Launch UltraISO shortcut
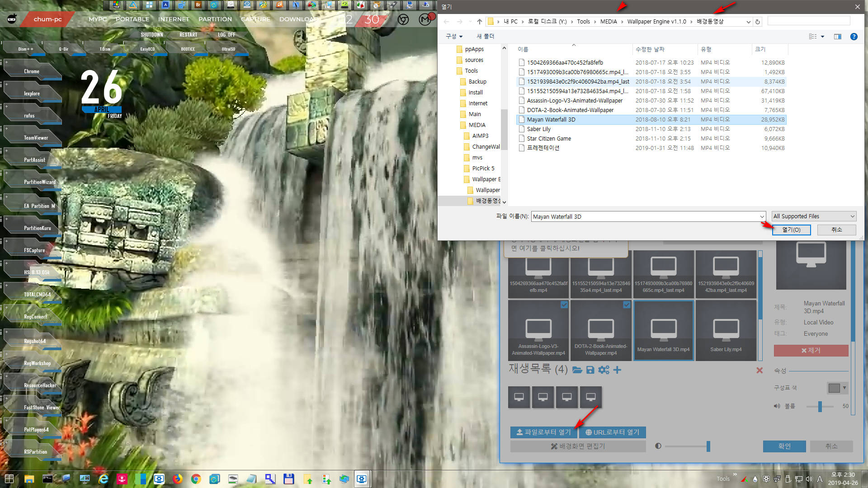This screenshot has width=868, height=488. pos(228,49)
